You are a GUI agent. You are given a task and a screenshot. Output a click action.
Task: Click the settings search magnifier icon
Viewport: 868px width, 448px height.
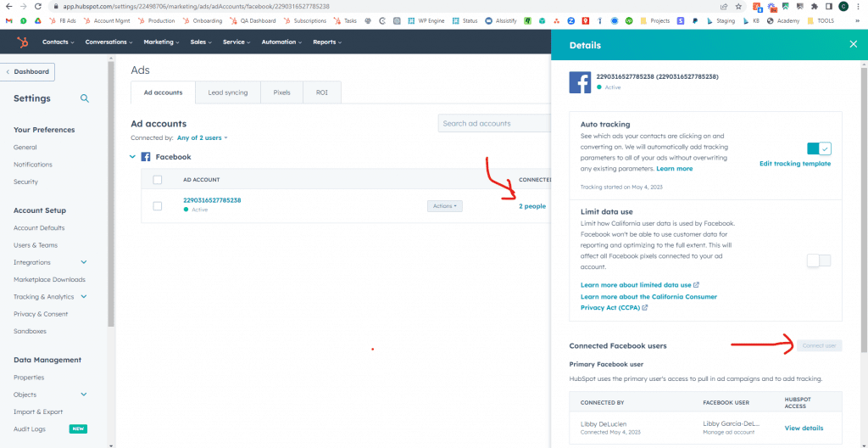(85, 98)
